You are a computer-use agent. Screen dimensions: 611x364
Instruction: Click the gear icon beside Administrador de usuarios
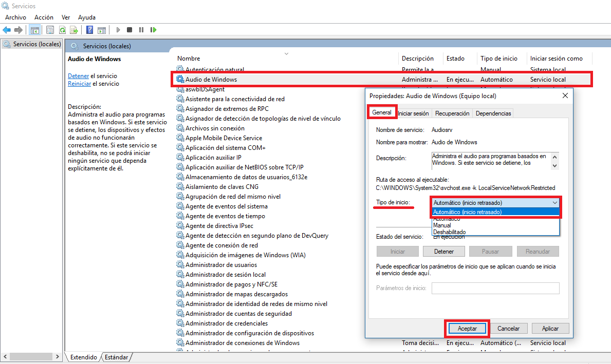point(180,265)
